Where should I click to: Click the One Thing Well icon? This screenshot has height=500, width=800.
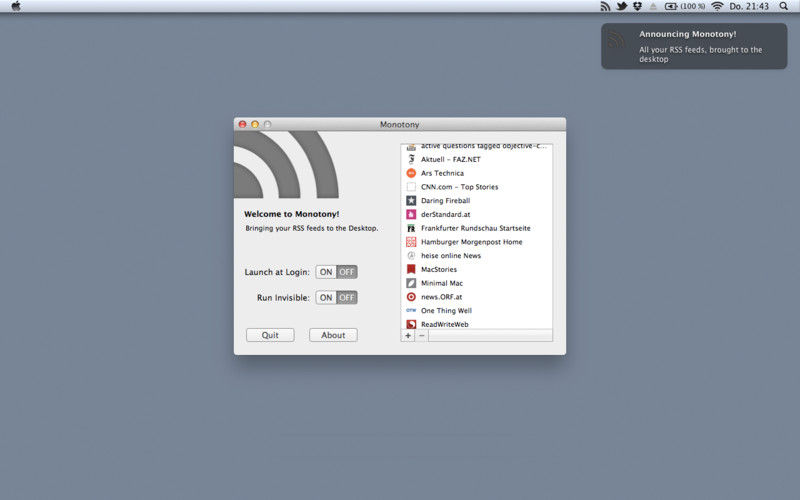411,310
